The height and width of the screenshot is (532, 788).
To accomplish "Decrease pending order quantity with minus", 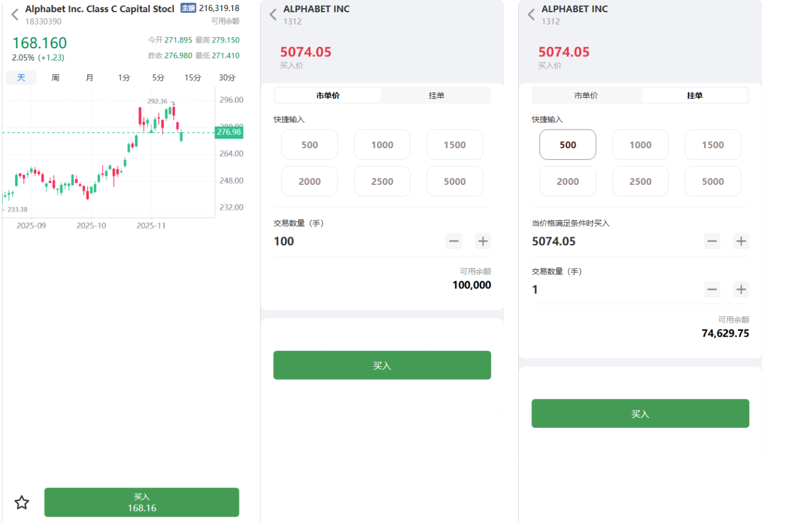I will pos(712,290).
